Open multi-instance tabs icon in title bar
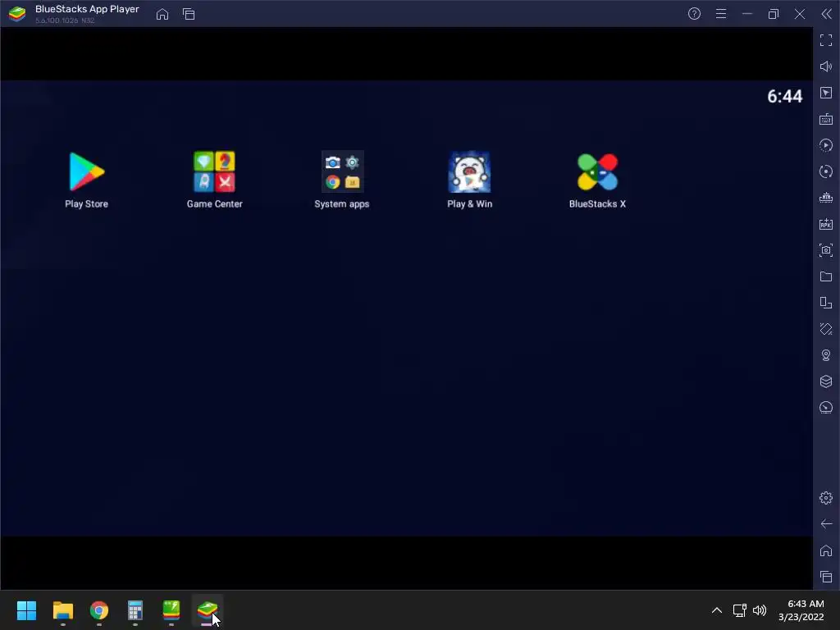The height and width of the screenshot is (630, 840). (189, 14)
